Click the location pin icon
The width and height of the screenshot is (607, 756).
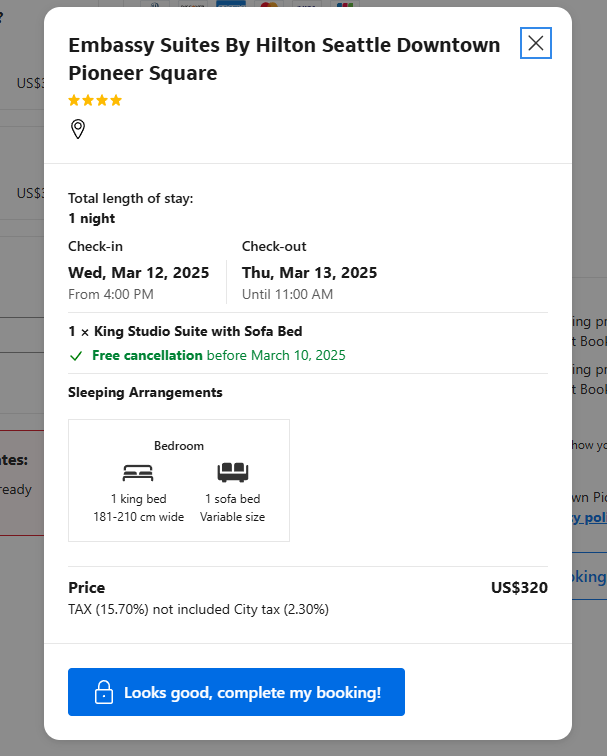[78, 129]
